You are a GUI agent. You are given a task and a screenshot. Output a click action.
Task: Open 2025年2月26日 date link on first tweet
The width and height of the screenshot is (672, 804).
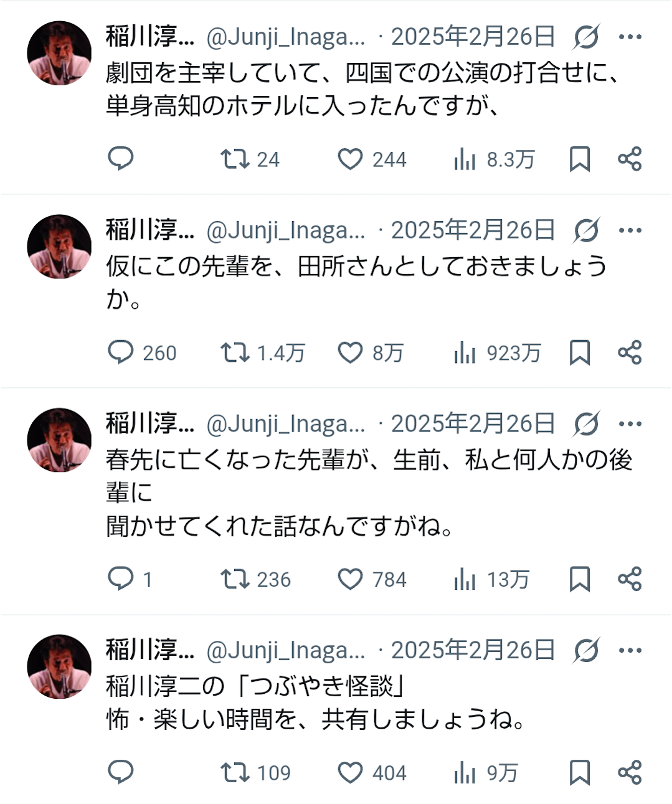coord(473,37)
